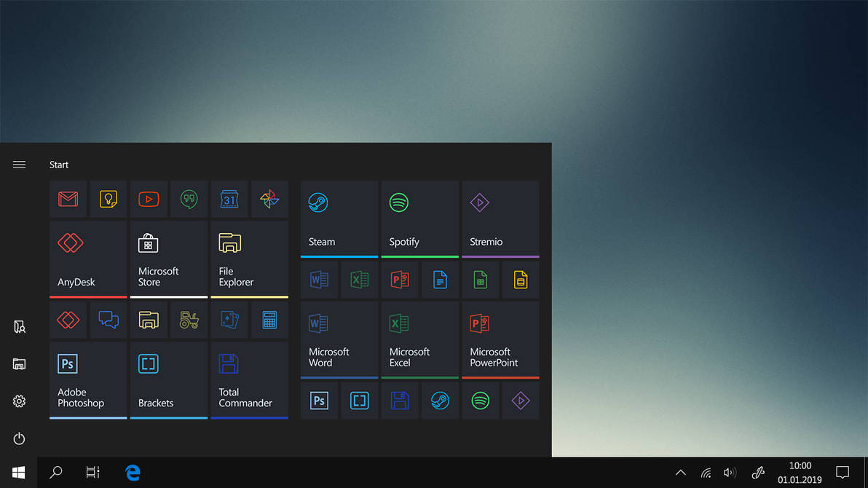Open the Google Hangouts tile

pos(189,199)
